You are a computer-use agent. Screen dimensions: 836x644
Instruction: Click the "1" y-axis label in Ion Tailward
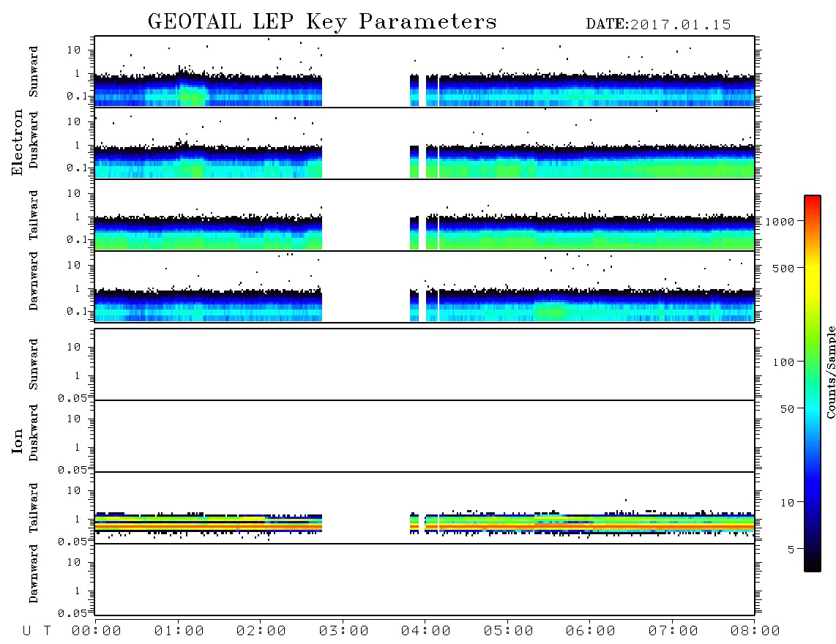[x=78, y=520]
